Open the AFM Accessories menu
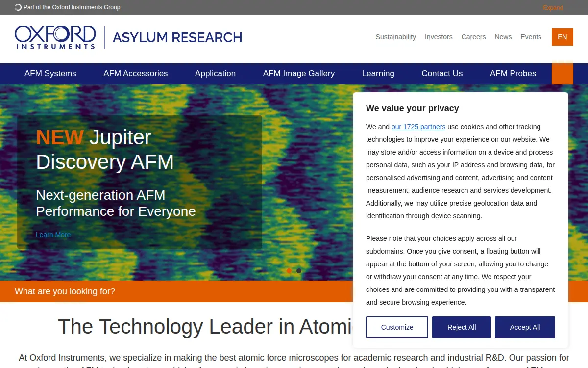 point(136,74)
